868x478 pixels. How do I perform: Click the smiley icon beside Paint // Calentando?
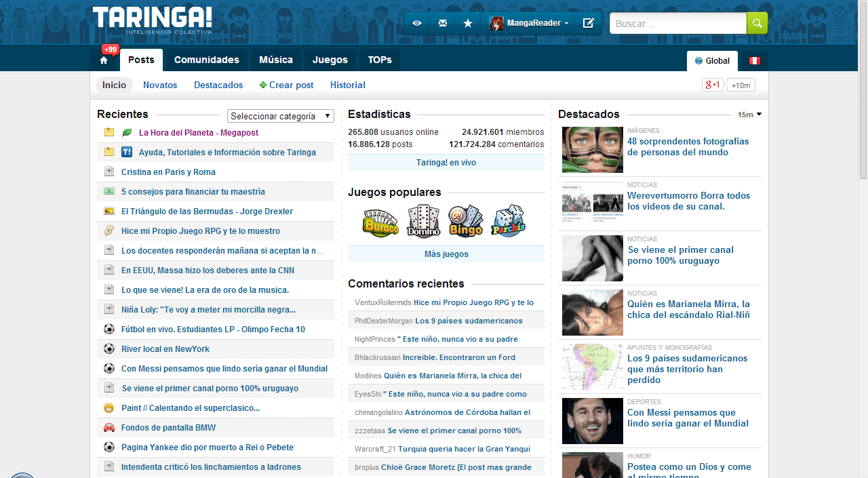[x=109, y=408]
